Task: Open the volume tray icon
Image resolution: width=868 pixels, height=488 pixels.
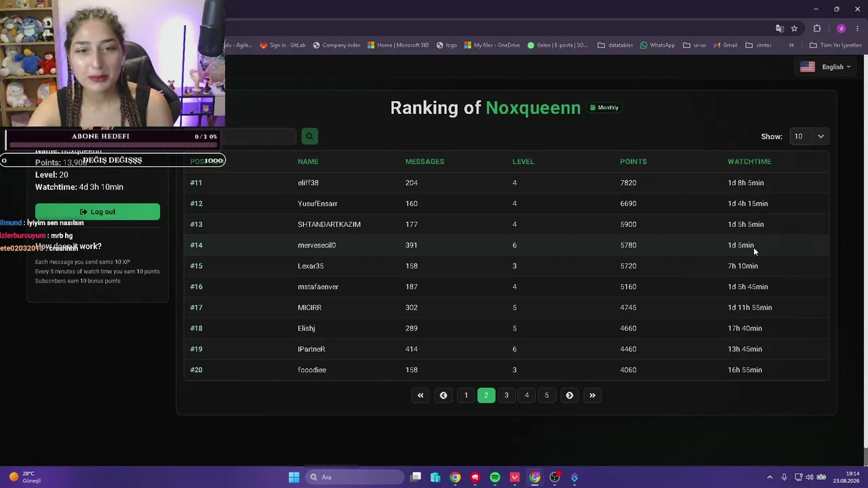Action: point(810,477)
